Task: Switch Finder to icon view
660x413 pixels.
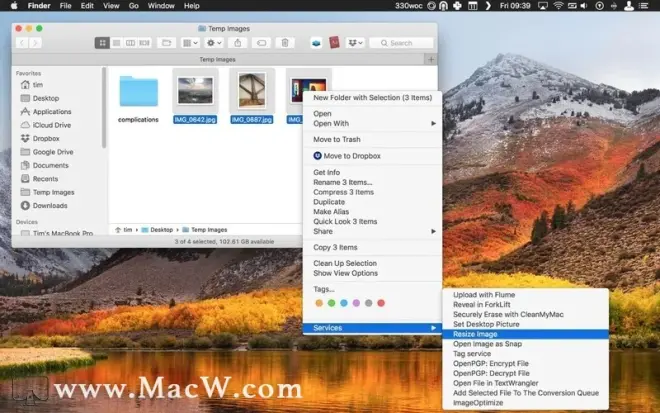Action: click(102, 43)
